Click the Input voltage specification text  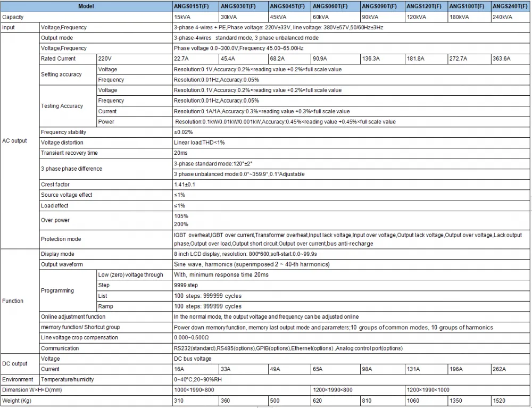[279, 28]
